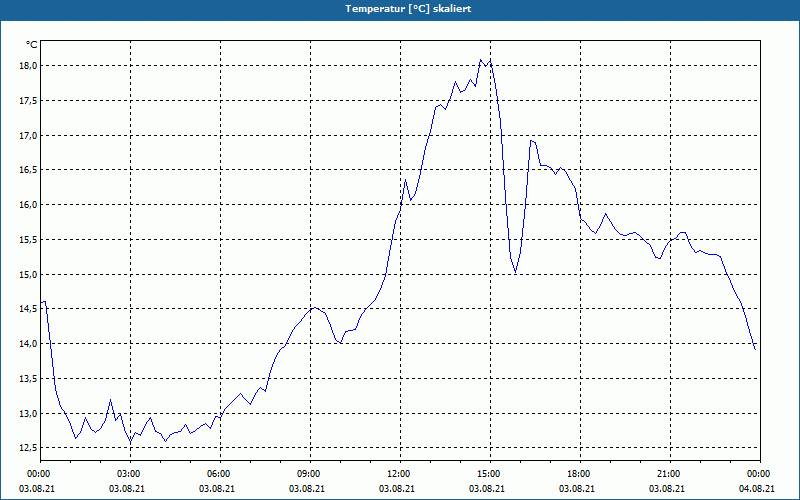Click the 12,5 y-axis label
Screen dimensions: 800x500
(x=29, y=448)
